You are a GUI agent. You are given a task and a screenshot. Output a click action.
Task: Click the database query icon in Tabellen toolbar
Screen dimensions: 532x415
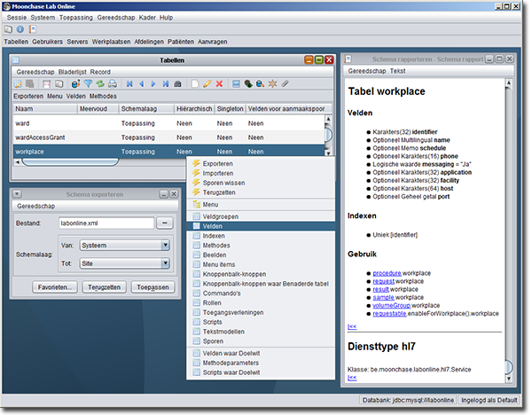[x=75, y=84]
